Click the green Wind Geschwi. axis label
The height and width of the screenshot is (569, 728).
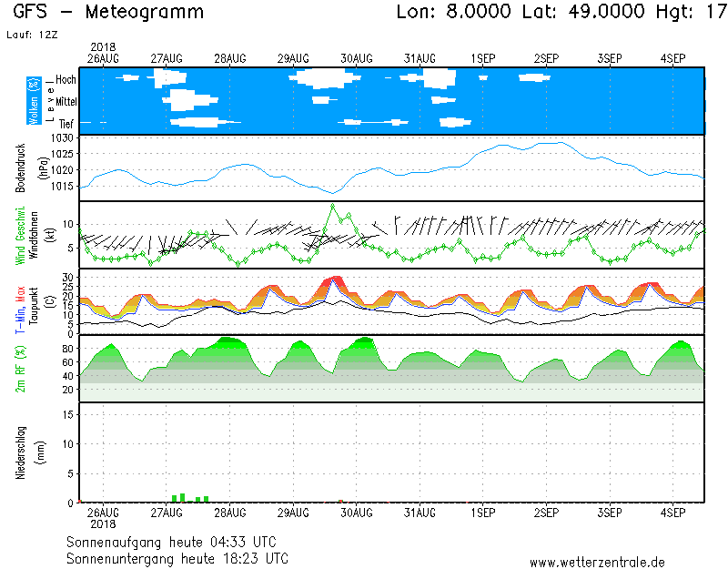(x=20, y=235)
